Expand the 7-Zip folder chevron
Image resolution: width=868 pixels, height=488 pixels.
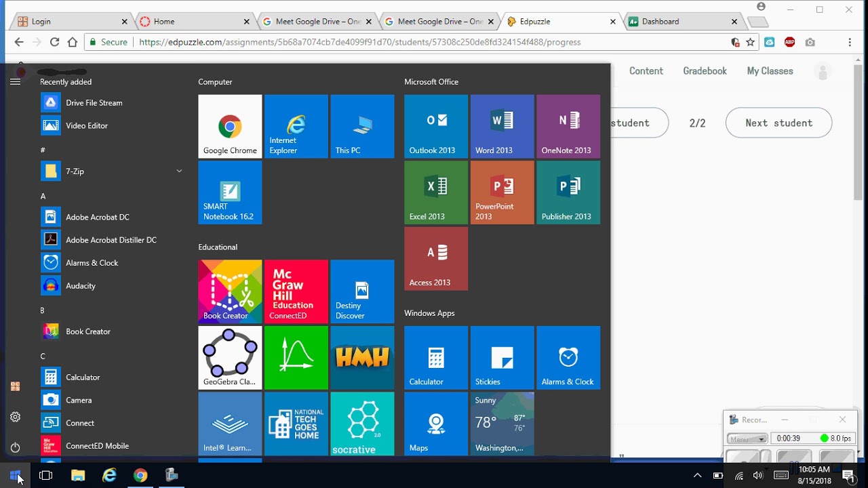(x=179, y=171)
